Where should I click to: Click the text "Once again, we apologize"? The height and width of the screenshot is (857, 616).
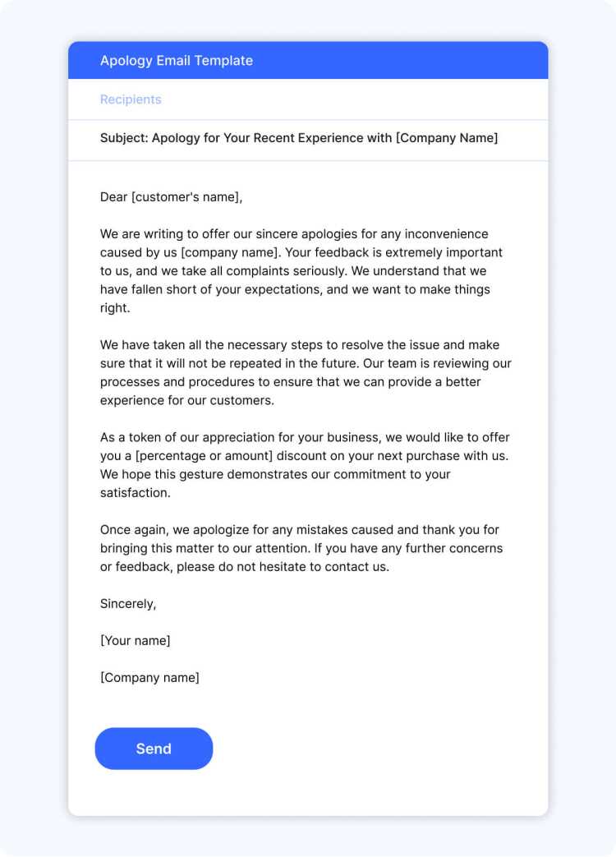[x=173, y=530]
